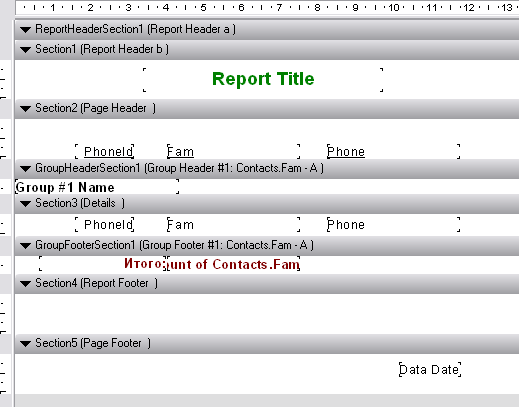Collapse GroupHeaderSection1 triangle arrow

[x=25, y=169]
